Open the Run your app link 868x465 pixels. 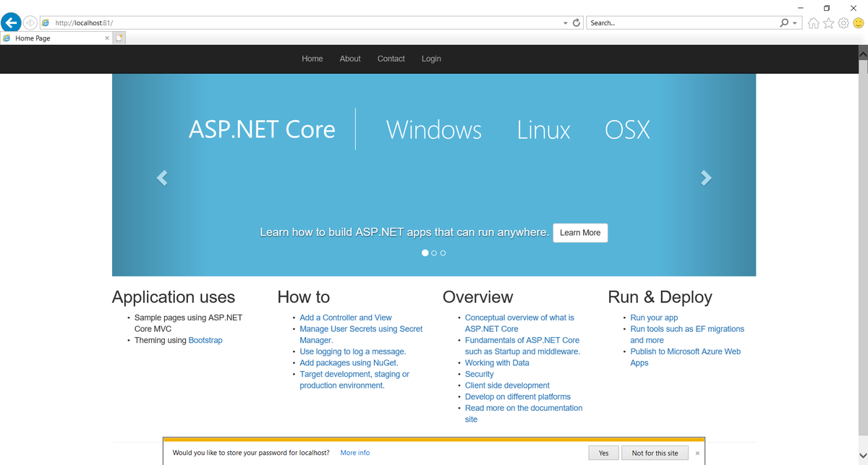click(x=654, y=317)
